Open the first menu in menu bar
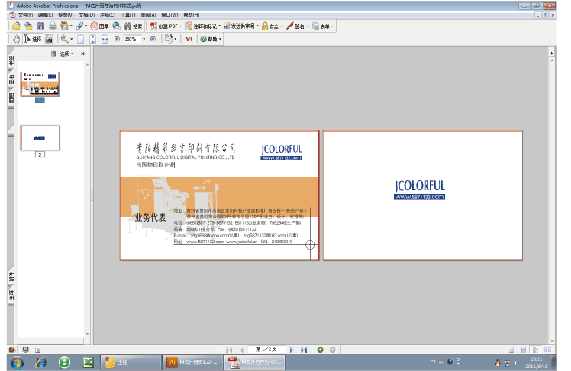This screenshot has width=571, height=371. 25,15
